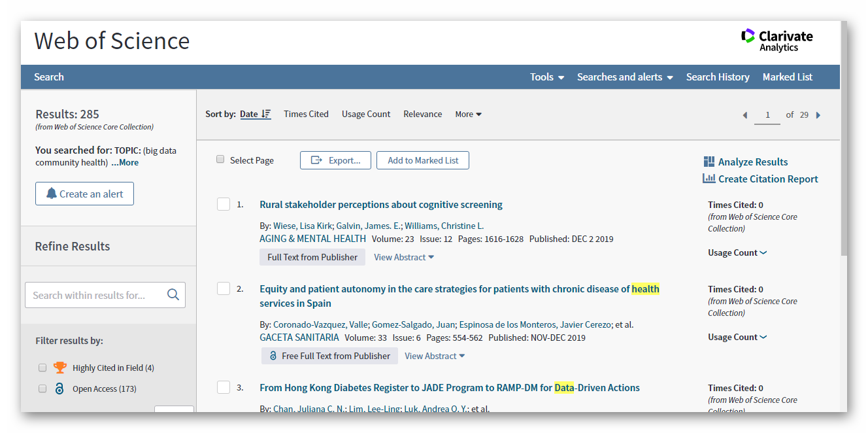868x433 pixels.
Task: Expand Usage Count for result 2
Action: point(737,337)
